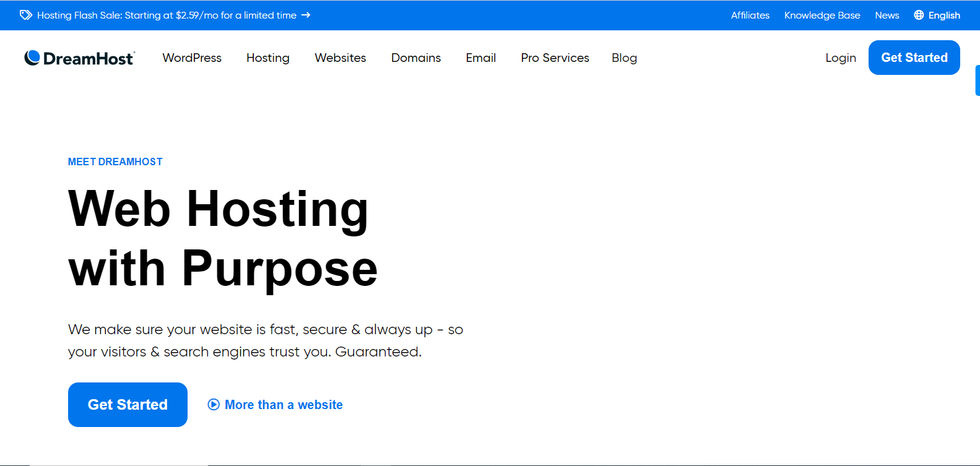Screen dimensions: 980x466
Task: Open the Domains navigation menu
Action: pyautogui.click(x=416, y=58)
